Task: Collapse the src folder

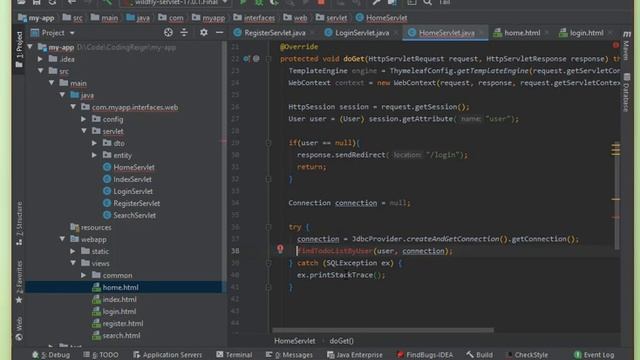Action: click(x=40, y=71)
